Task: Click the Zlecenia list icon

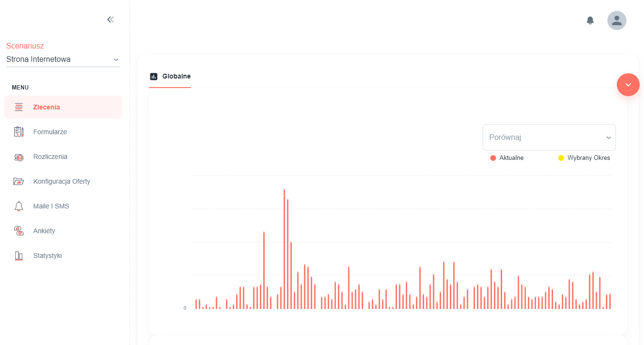Action: click(x=19, y=107)
